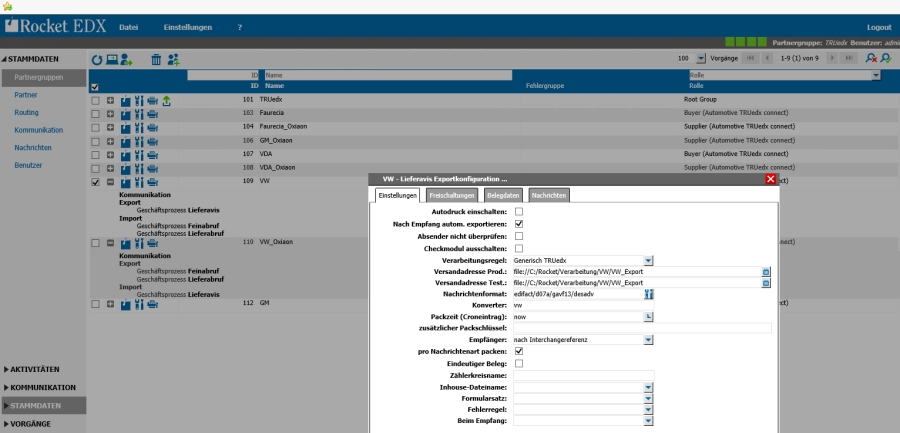Viewport: 900px width, 433px height.
Task: Uncheck pro Nachrichtenart packen
Action: point(519,351)
